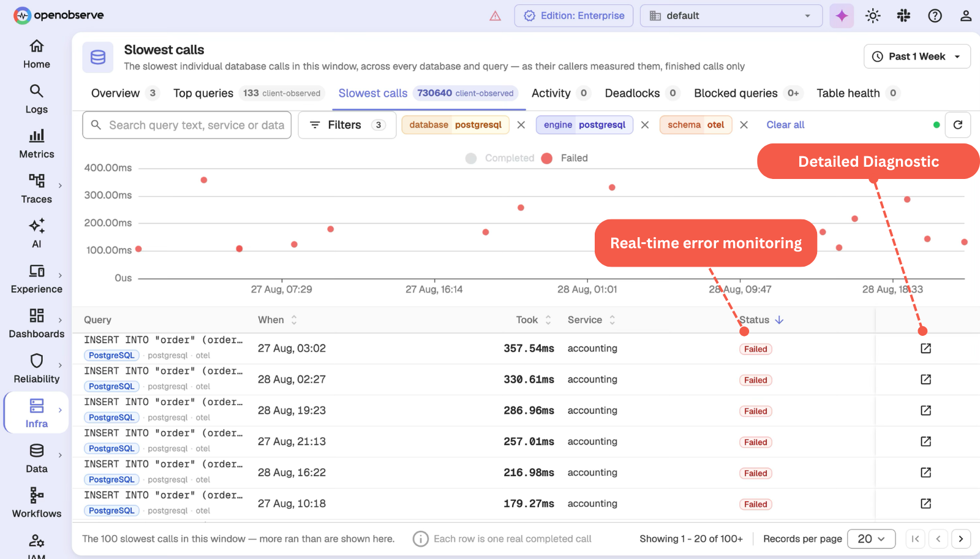
Task: Open details for the 330.61ms call
Action: (925, 379)
